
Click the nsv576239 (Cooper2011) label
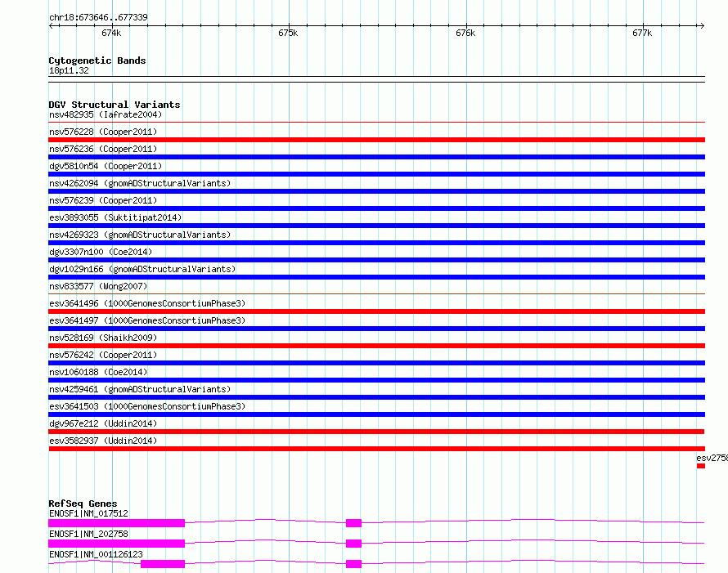103,200
